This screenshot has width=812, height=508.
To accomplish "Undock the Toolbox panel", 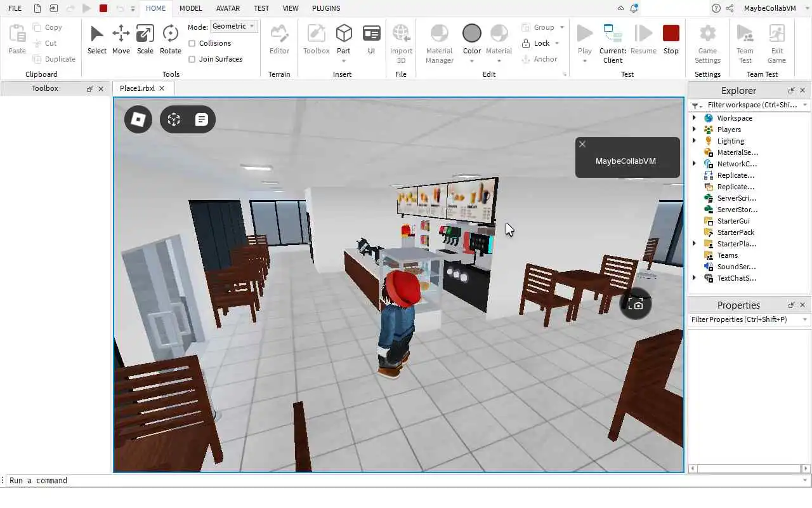I will [89, 89].
